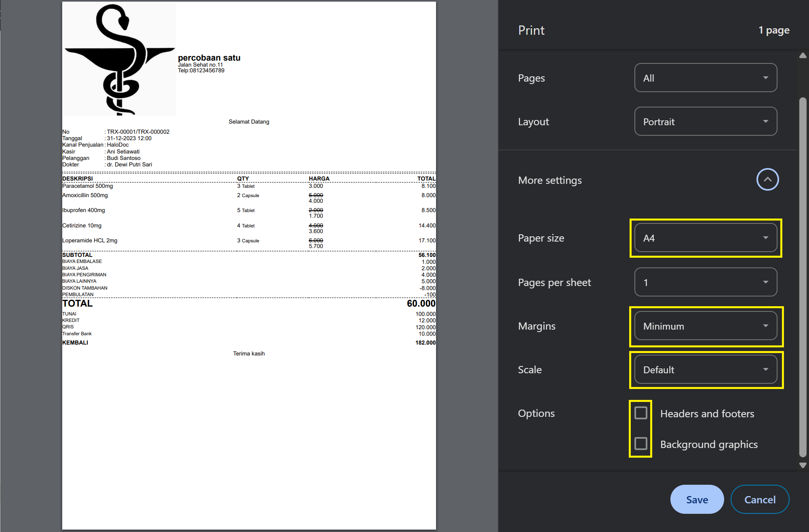Screen dimensions: 809x532
Task: Click the HARGA column header
Action: (319, 179)
